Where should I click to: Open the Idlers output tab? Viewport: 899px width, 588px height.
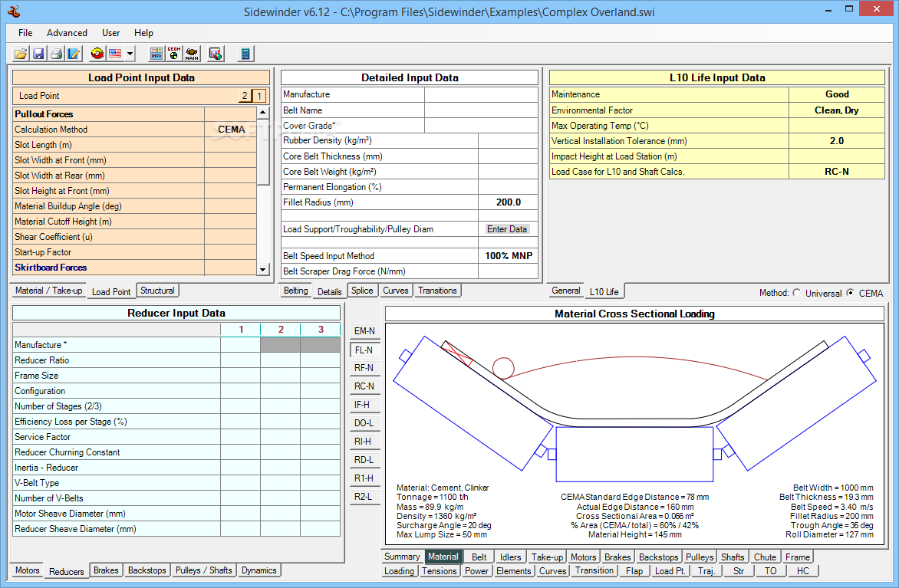[x=510, y=557]
